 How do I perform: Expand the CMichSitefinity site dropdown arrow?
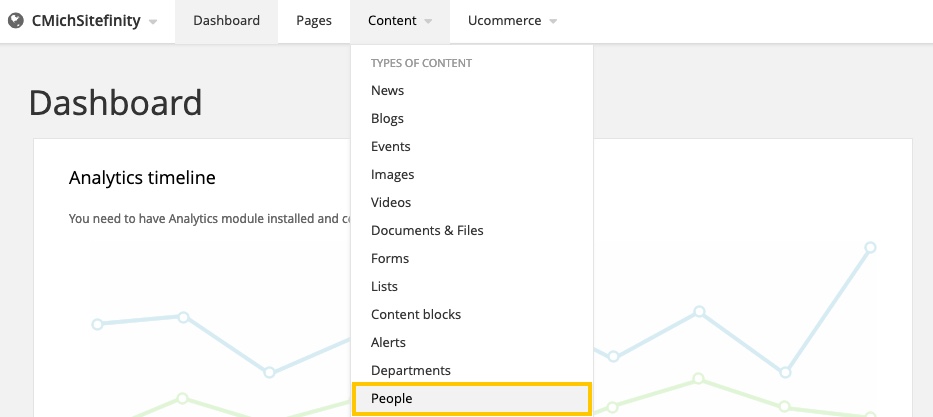point(152,21)
